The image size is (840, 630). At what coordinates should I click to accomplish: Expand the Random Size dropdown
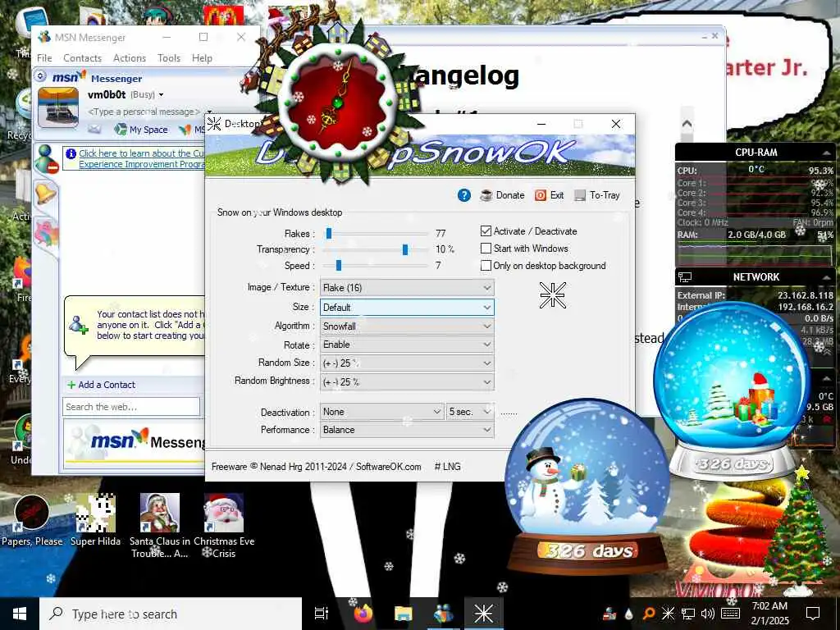tap(407, 363)
